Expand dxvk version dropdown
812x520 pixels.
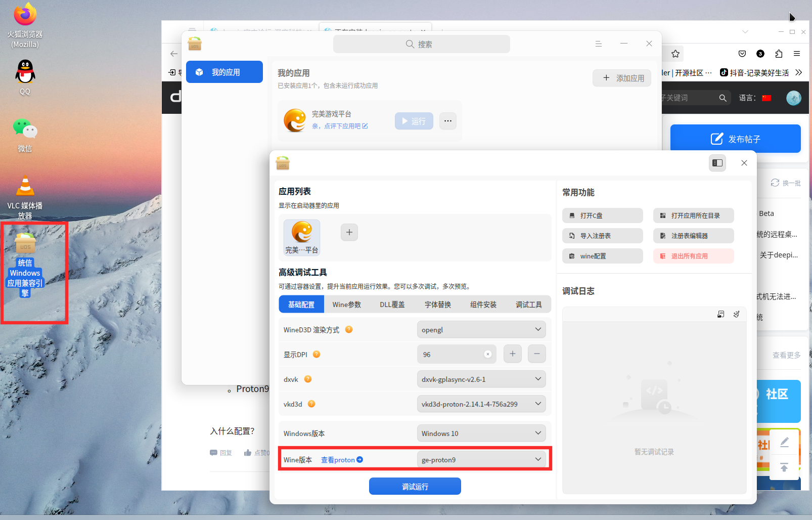(x=481, y=379)
